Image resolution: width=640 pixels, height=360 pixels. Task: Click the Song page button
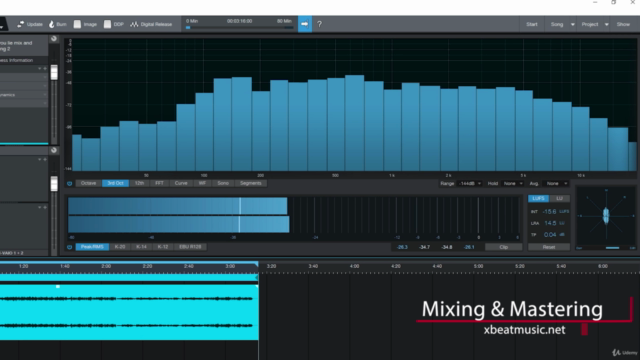tap(557, 24)
